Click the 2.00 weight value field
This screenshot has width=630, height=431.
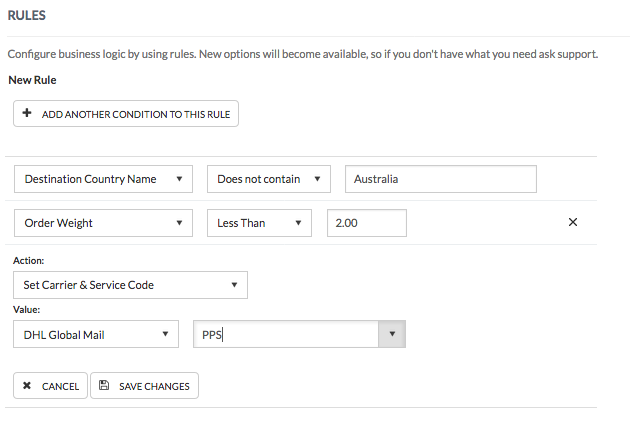[x=367, y=223]
